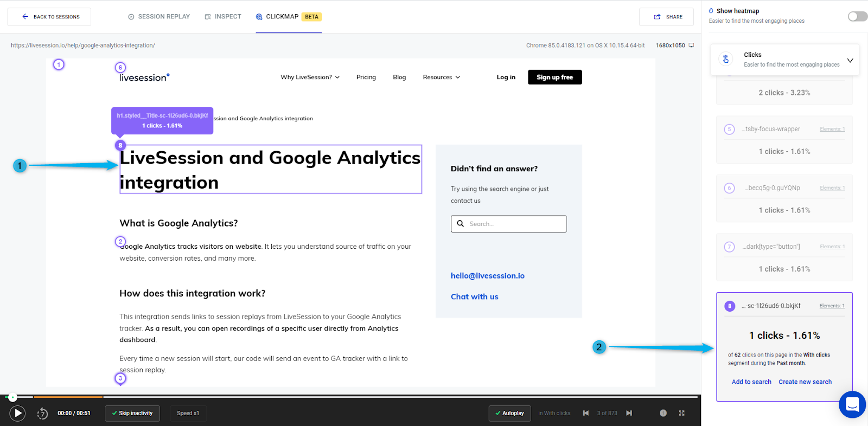Play the session replay
Viewport: 868px width, 426px height.
click(17, 414)
